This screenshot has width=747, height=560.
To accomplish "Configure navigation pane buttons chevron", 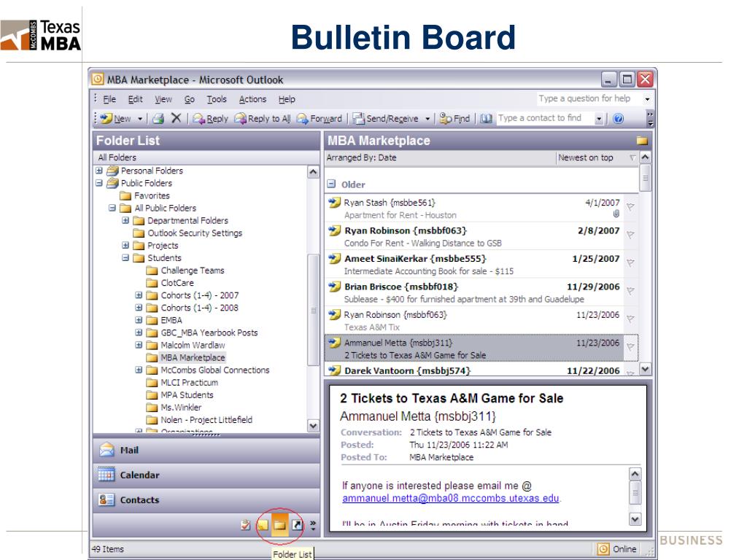I will point(312,525).
